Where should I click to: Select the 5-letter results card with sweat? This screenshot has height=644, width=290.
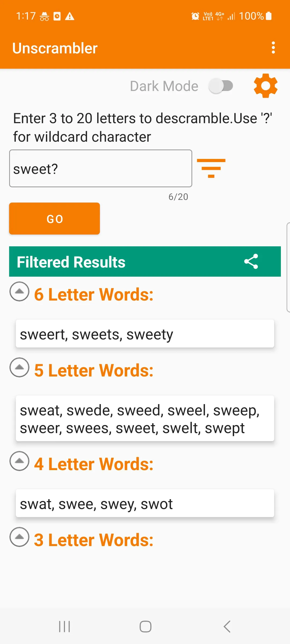[x=145, y=418]
